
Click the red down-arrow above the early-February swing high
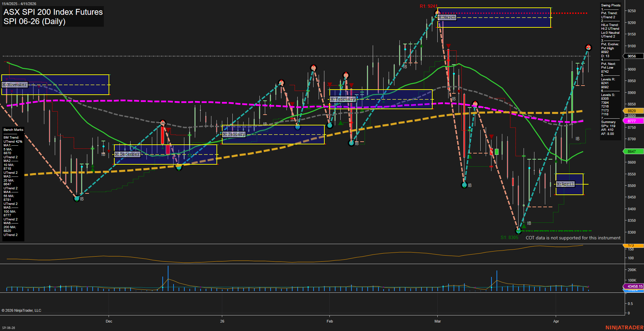pyautogui.click(x=351, y=85)
